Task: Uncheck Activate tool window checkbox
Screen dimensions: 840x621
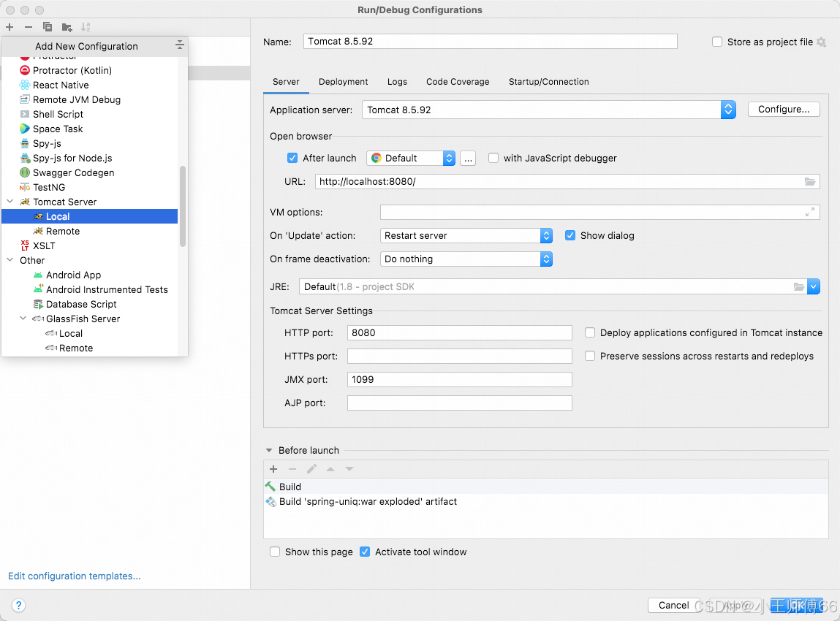Action: [365, 552]
